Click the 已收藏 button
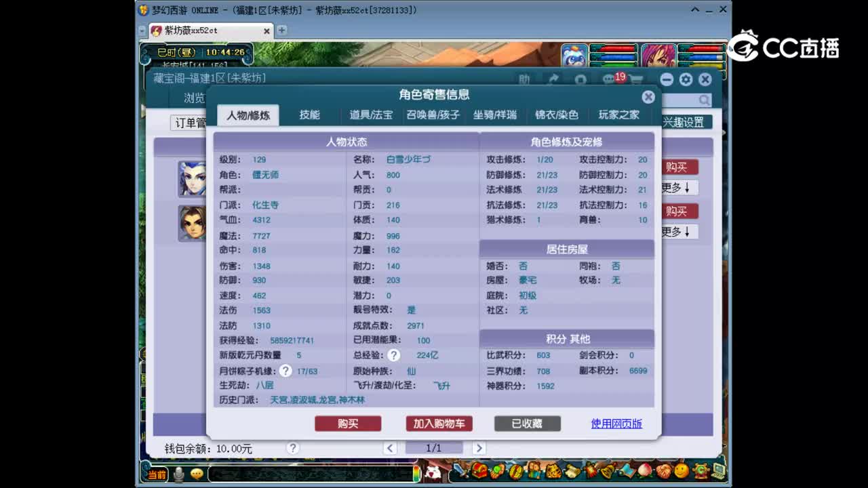This screenshot has height=488, width=868. tap(527, 424)
